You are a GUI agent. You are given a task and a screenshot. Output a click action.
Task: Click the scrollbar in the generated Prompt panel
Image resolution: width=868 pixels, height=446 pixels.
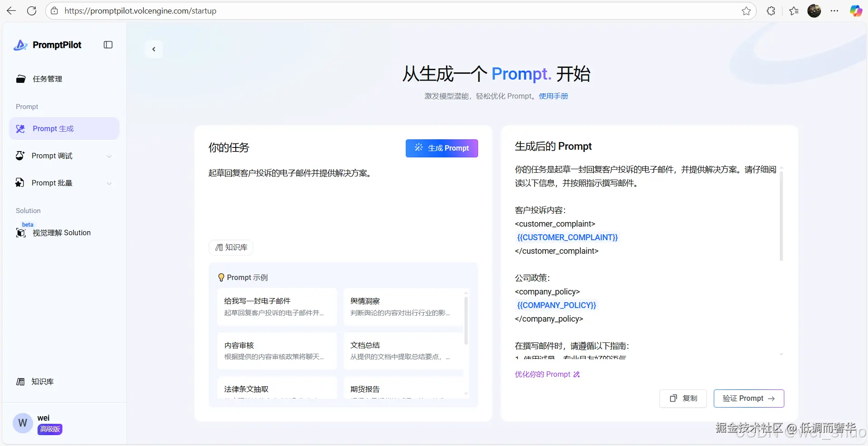(x=781, y=216)
